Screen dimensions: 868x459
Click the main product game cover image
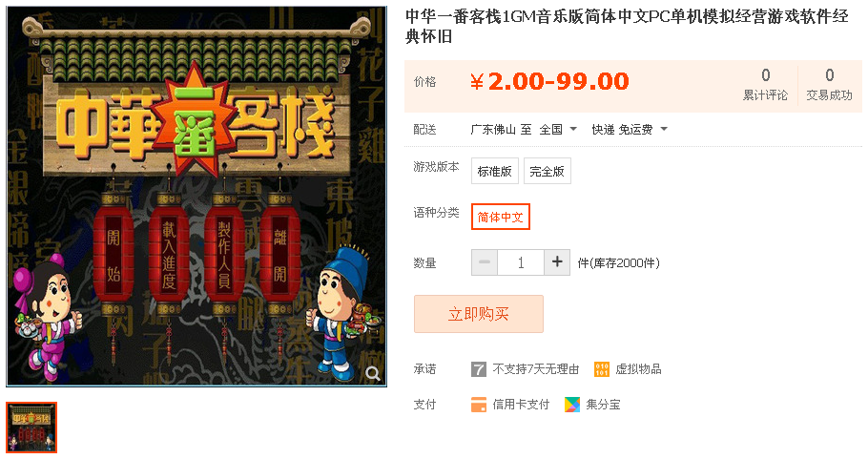[196, 197]
